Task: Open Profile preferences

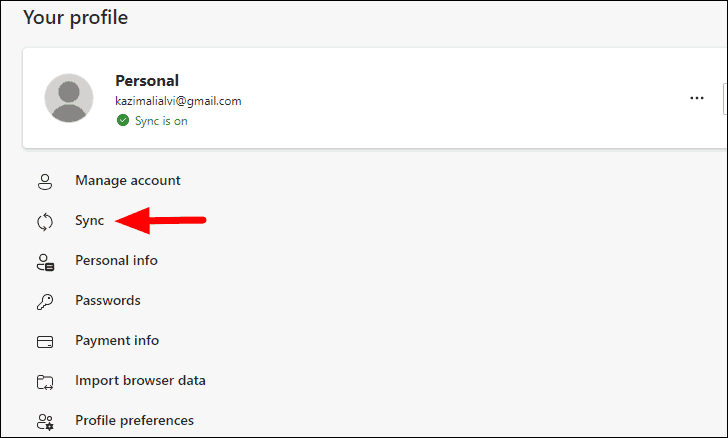Action: (135, 420)
